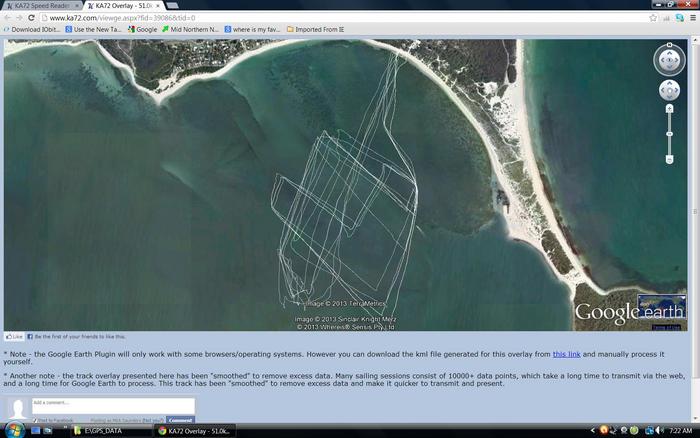Click the volume speaker icon in system tray
The width and height of the screenshot is (700, 438).
point(659,430)
